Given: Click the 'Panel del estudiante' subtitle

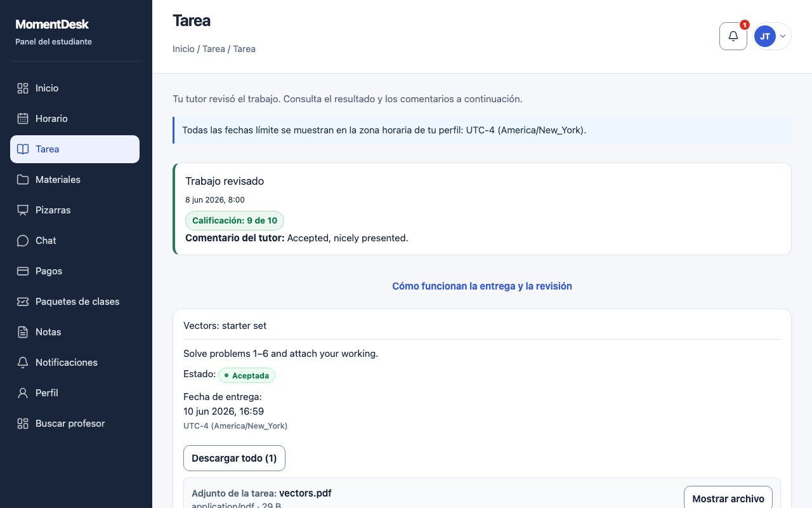Looking at the screenshot, I should (x=54, y=42).
